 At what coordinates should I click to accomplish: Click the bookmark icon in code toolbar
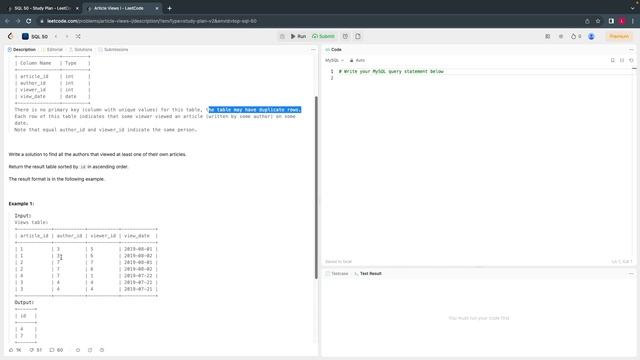coord(612,60)
